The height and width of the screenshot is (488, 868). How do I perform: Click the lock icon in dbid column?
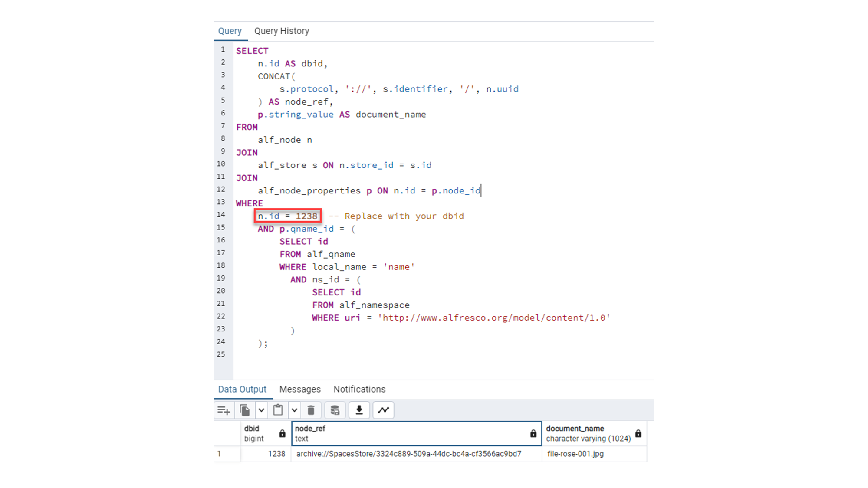pyautogui.click(x=282, y=433)
